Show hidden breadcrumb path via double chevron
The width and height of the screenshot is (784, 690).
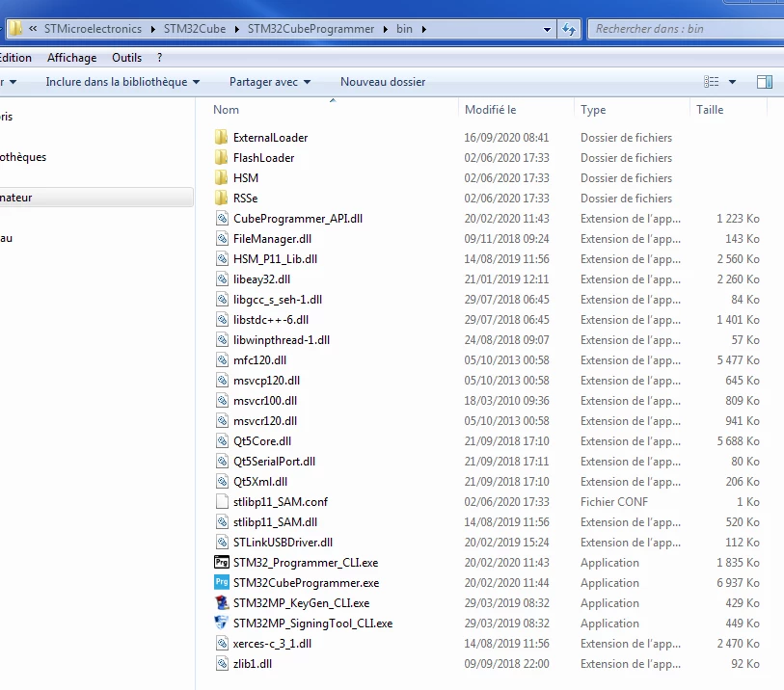tap(33, 29)
